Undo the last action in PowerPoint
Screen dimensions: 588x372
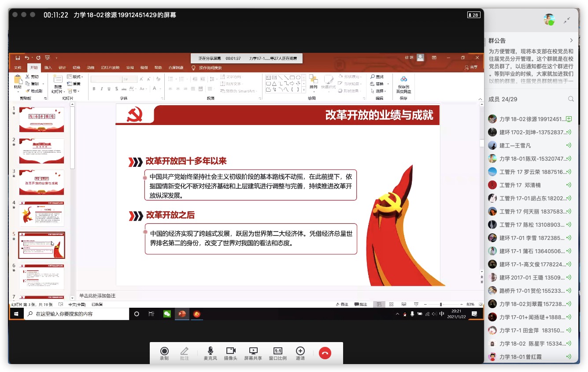pos(27,58)
